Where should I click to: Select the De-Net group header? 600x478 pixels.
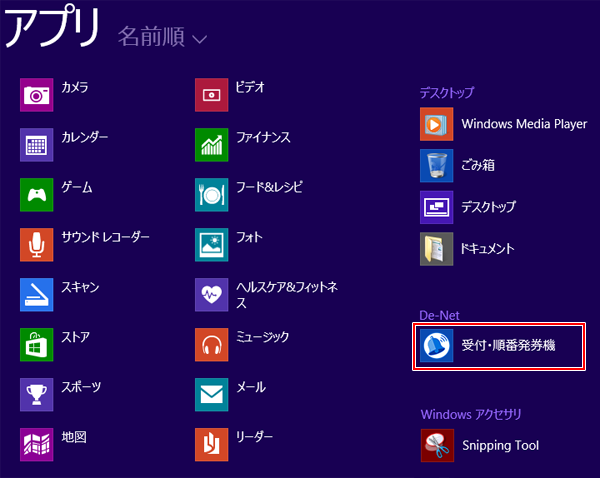coord(439,315)
